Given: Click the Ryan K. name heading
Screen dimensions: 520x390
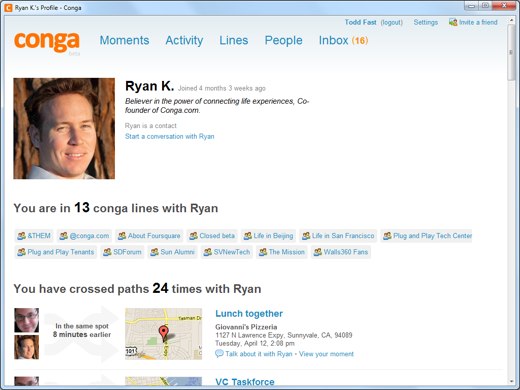Looking at the screenshot, I should pos(150,86).
